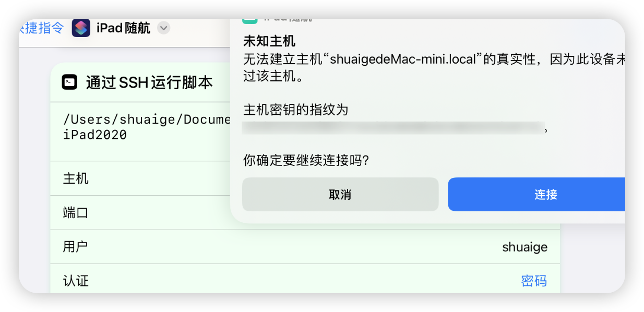Go back via the 快捷指令 link
Viewport: 644px width, 312px height.
pos(42,28)
